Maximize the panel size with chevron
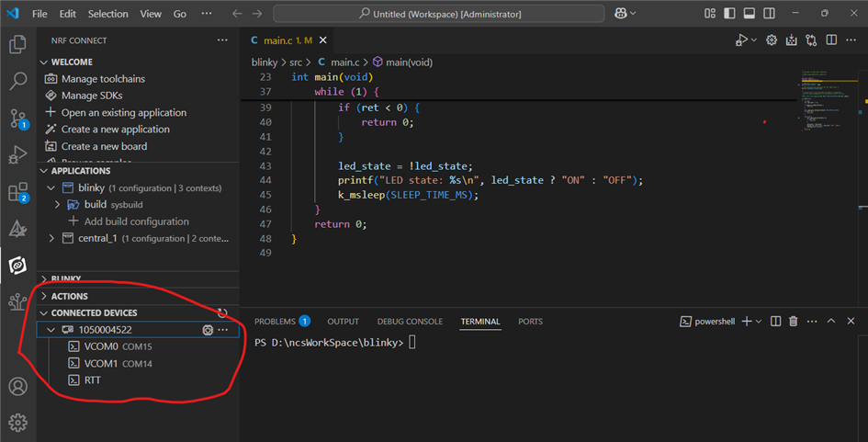This screenshot has width=868, height=442. click(x=831, y=322)
